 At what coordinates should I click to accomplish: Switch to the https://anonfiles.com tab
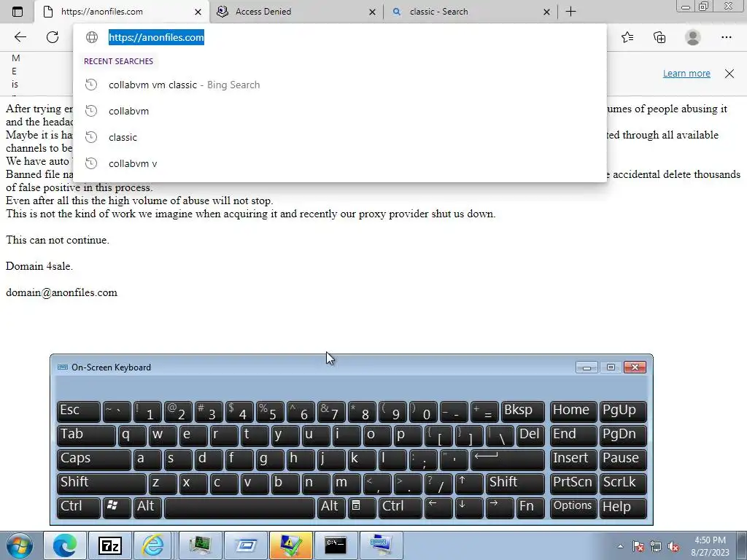pyautogui.click(x=122, y=12)
